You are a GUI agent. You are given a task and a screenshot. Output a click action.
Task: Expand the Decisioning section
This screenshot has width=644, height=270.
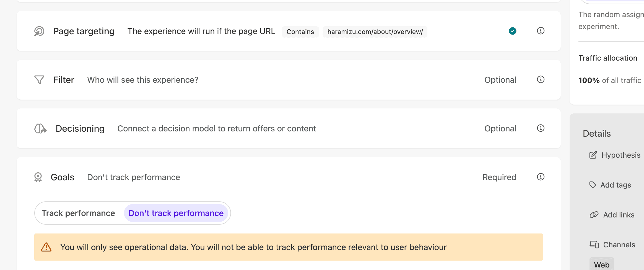[80, 129]
